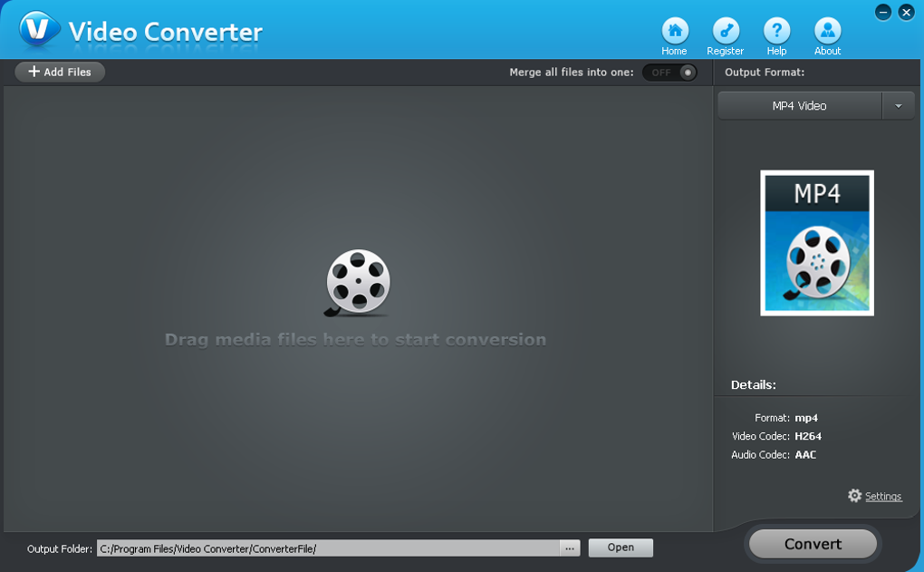The height and width of the screenshot is (572, 924).
Task: Open the Settings link
Action: [x=882, y=497]
